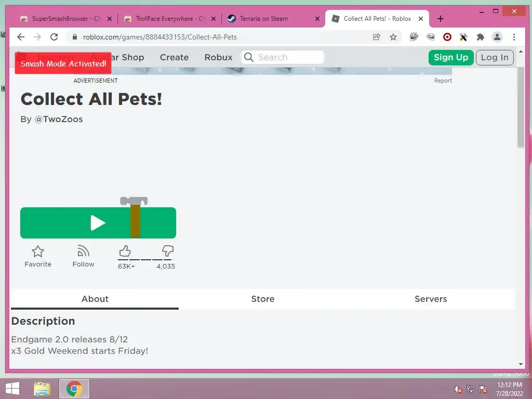
Task: Click the network tray icon
Action: coord(471,389)
